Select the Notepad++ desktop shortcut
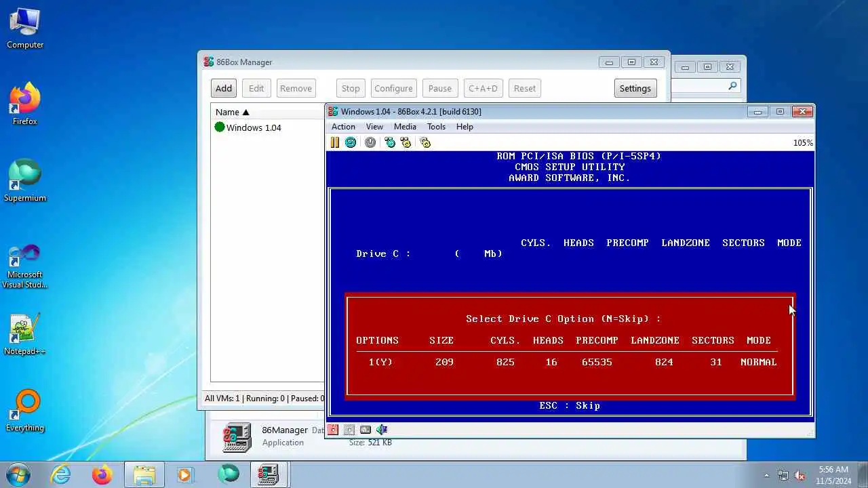This screenshot has width=868, height=488. click(25, 334)
